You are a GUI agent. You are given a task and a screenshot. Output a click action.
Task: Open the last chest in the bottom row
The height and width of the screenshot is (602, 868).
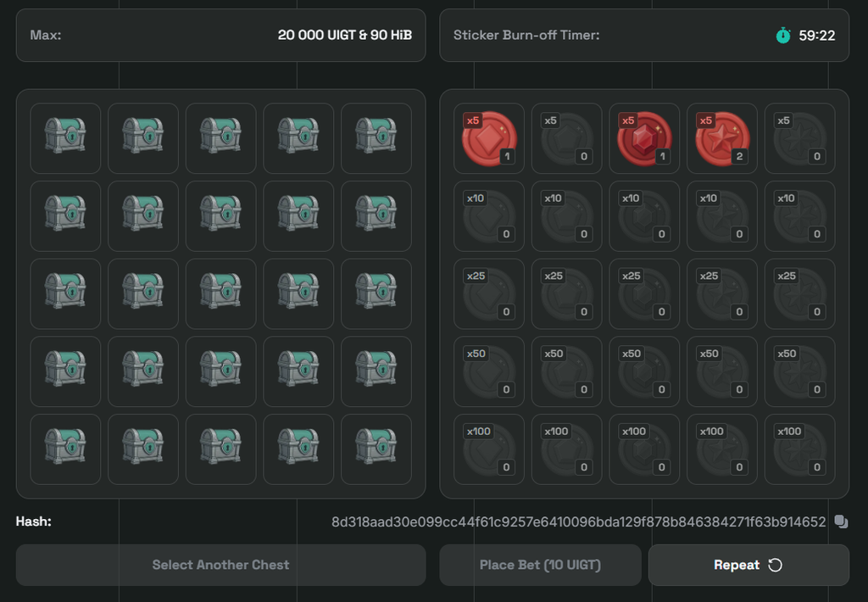coord(376,449)
